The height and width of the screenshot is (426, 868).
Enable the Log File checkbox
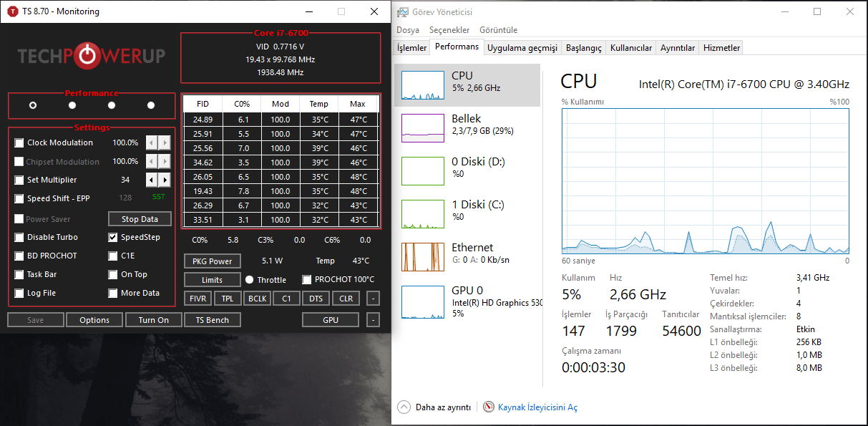(19, 293)
